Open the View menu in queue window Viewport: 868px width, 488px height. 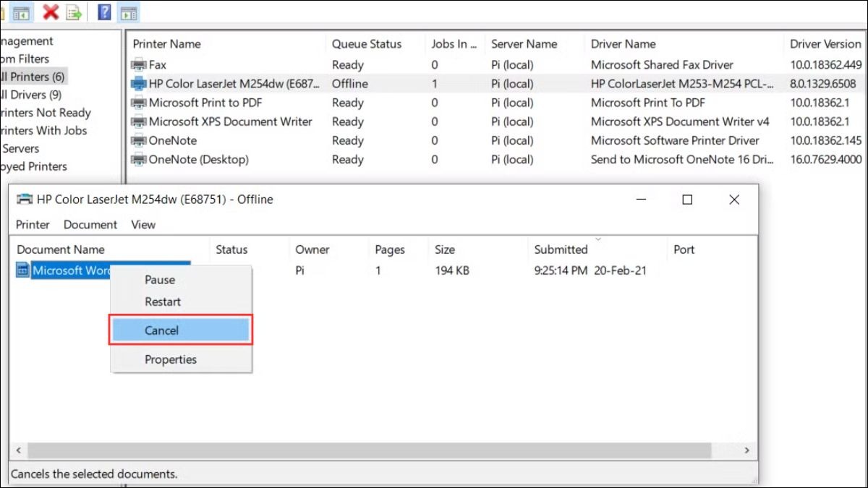(143, 224)
